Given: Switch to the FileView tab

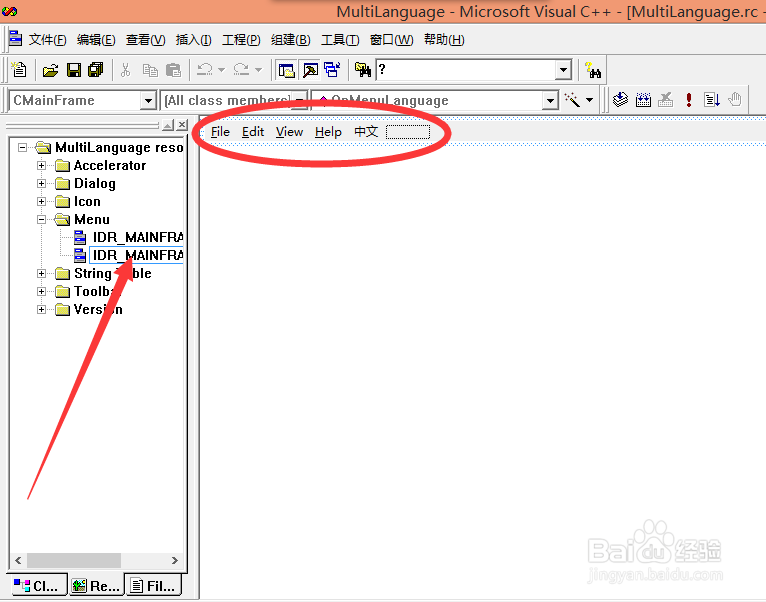Looking at the screenshot, I should [x=154, y=585].
